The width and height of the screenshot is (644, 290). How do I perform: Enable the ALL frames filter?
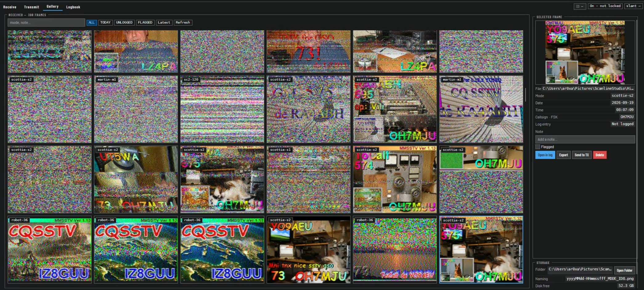92,23
